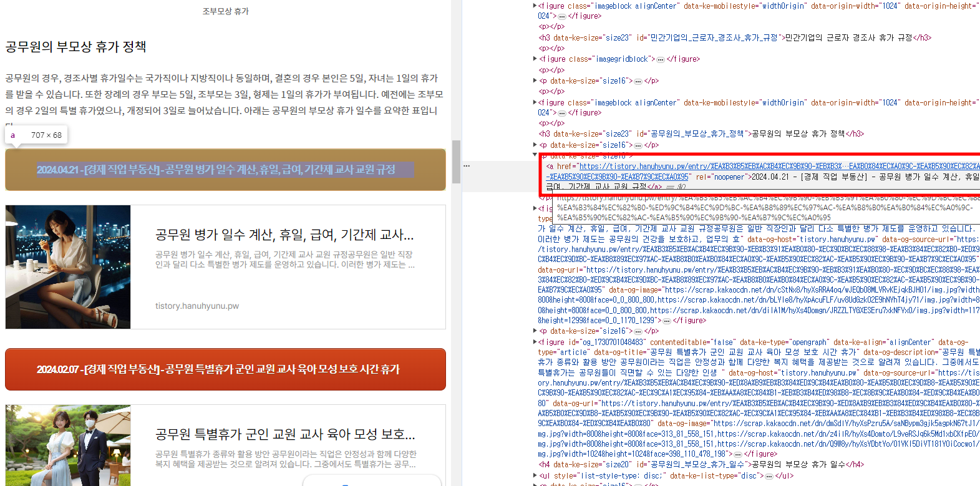Screen dimensions: 980x486
Task: Click the 조부모상 휴가 caption text
Action: click(x=226, y=11)
